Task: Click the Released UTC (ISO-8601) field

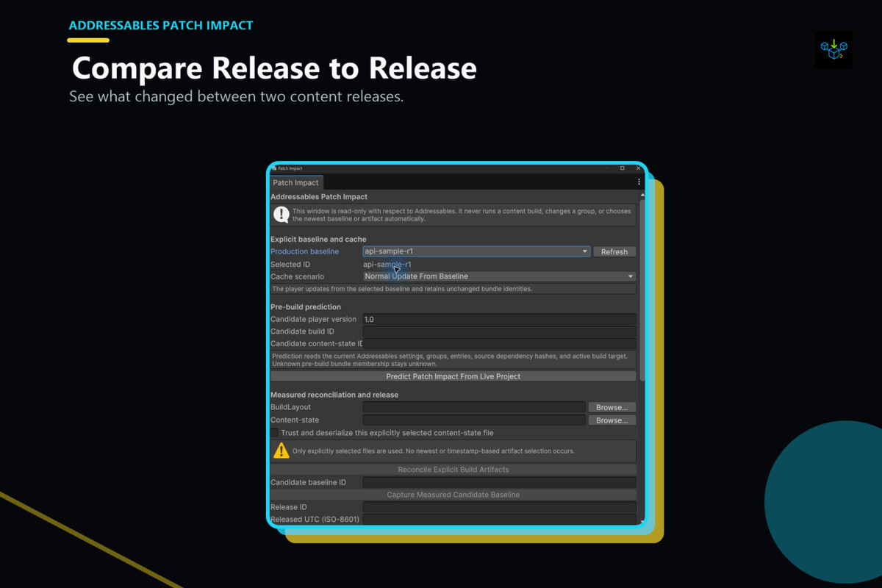Action: point(499,519)
